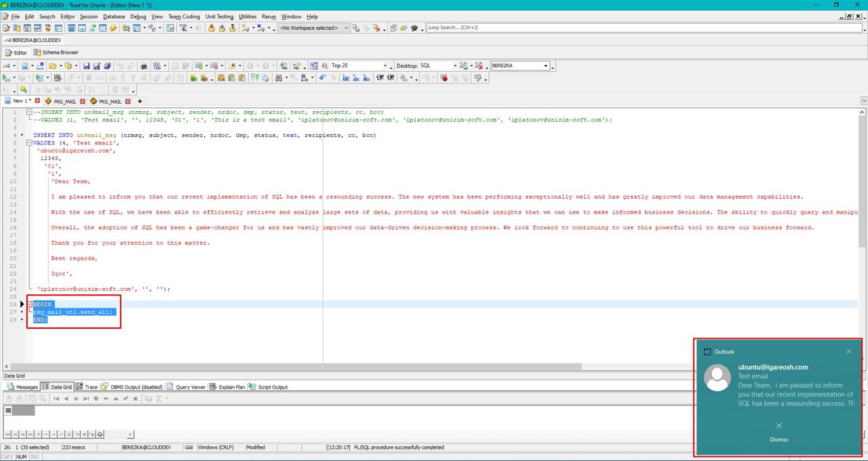Viewport: 868px width, 461px height.
Task: Open the Top 20 dropdown list
Action: click(385, 66)
